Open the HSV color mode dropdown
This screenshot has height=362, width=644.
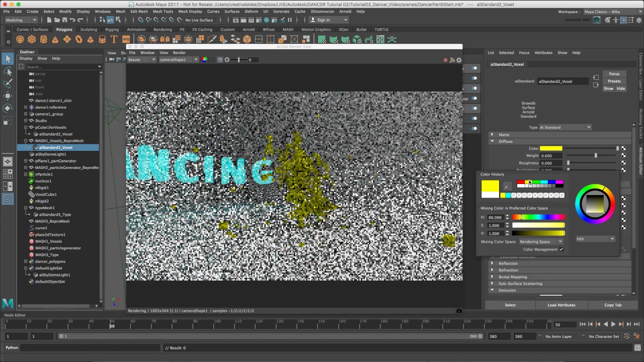coord(596,239)
